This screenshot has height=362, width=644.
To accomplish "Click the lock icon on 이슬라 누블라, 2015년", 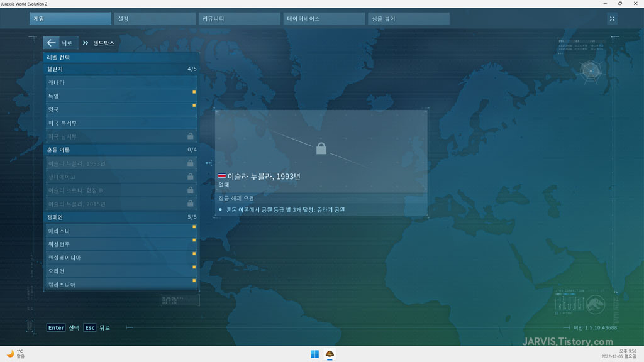I will point(190,204).
